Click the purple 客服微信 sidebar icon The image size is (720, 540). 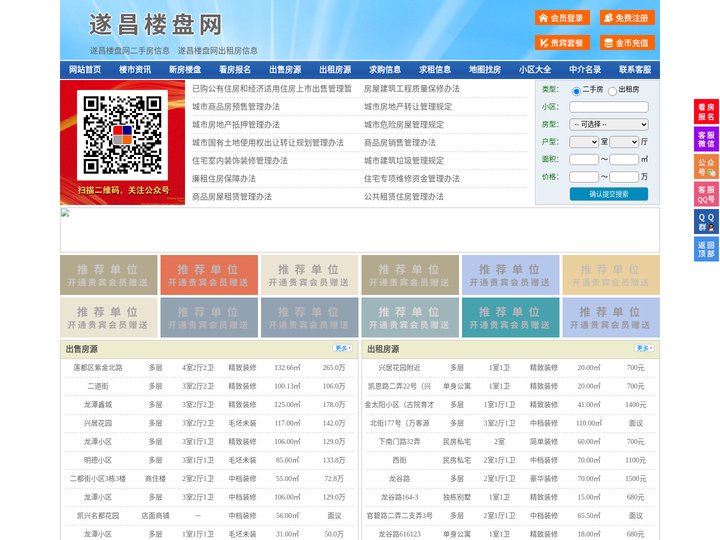point(706,139)
